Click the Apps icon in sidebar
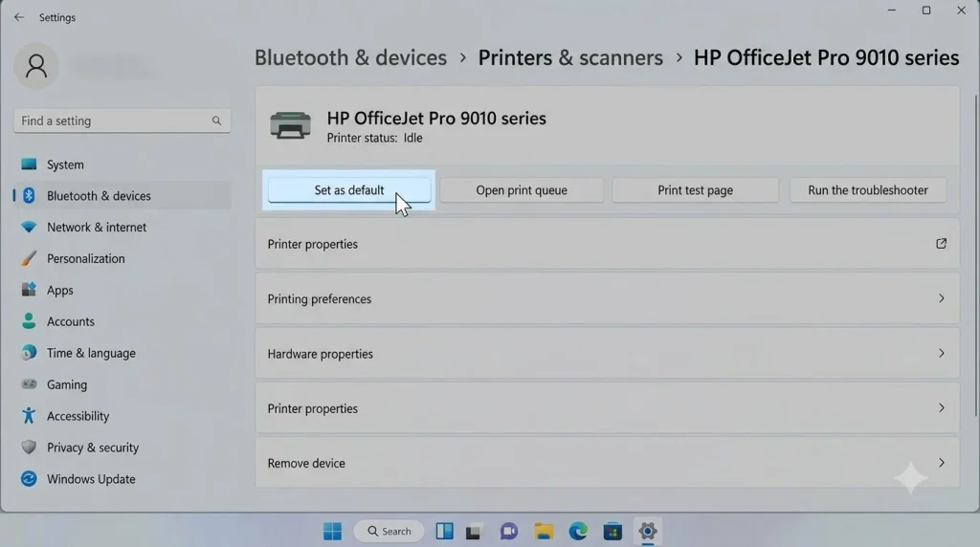980x547 pixels. (x=29, y=289)
